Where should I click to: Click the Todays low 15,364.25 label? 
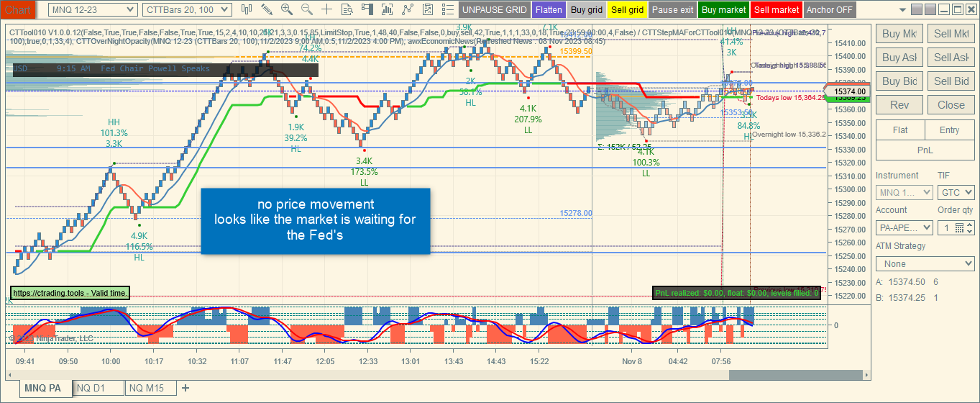pyautogui.click(x=791, y=98)
